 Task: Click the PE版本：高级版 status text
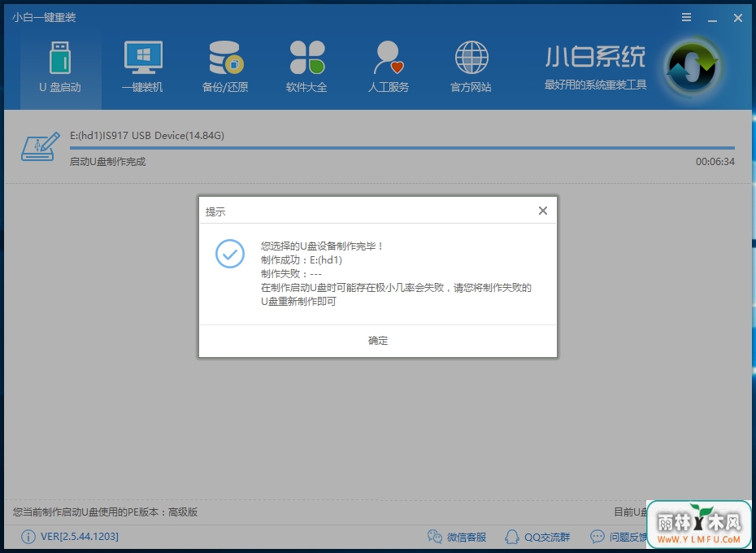[x=105, y=512]
